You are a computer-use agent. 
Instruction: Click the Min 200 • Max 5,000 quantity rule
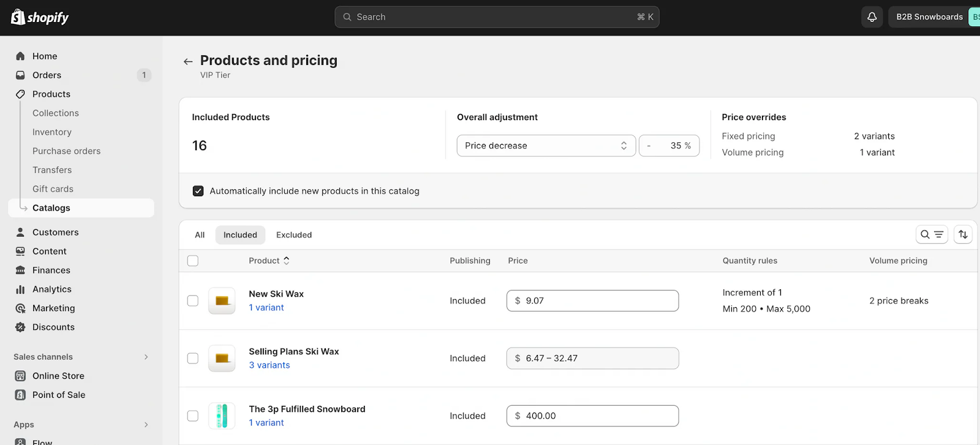tap(766, 309)
